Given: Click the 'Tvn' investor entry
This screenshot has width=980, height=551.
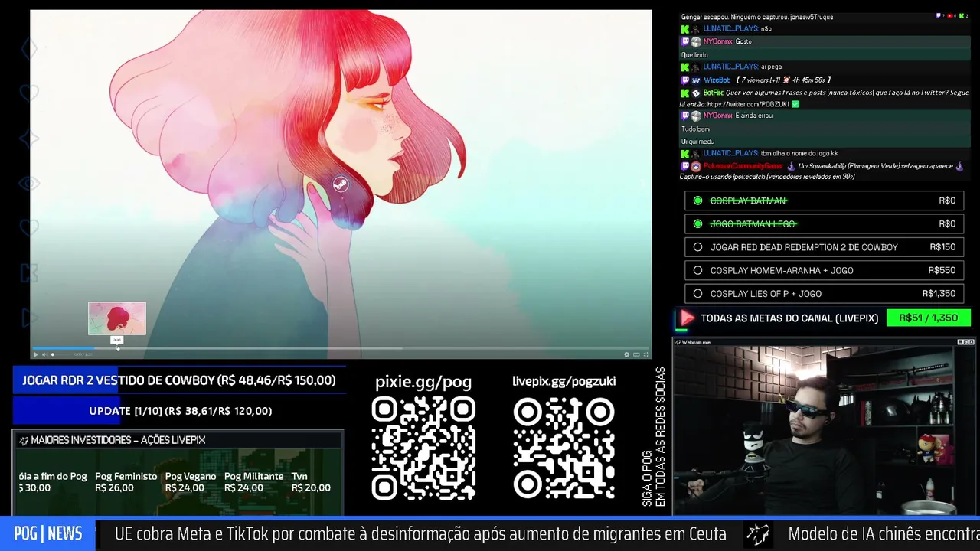Looking at the screenshot, I should pyautogui.click(x=311, y=481).
